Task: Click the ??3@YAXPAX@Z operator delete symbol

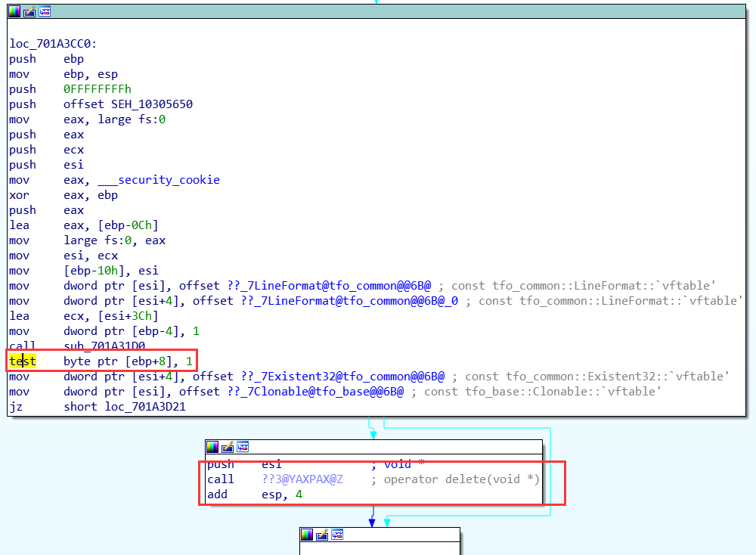Action: (302, 480)
